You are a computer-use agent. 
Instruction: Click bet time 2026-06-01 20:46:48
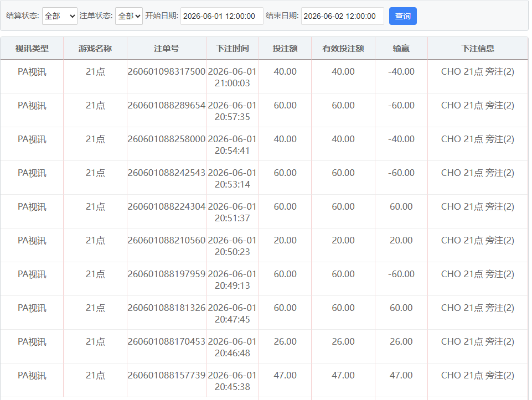(x=233, y=347)
